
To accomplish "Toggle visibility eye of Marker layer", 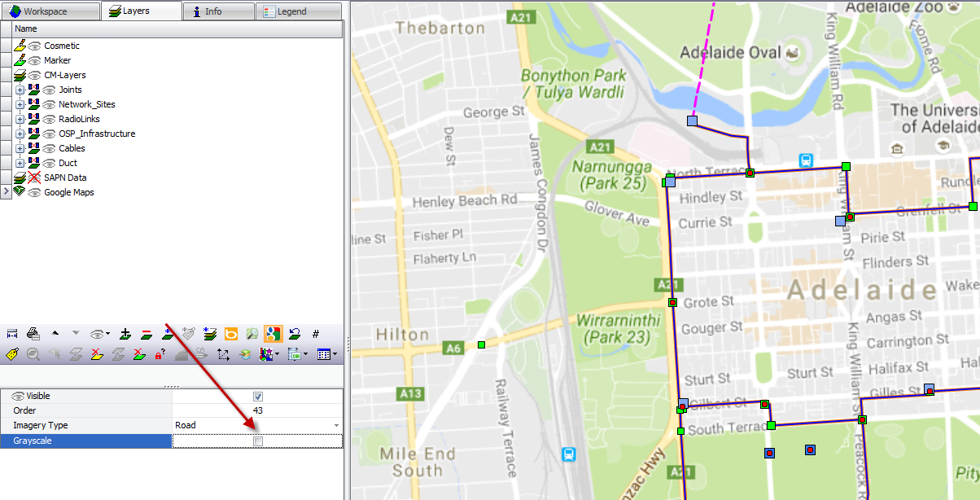I will 35,61.
